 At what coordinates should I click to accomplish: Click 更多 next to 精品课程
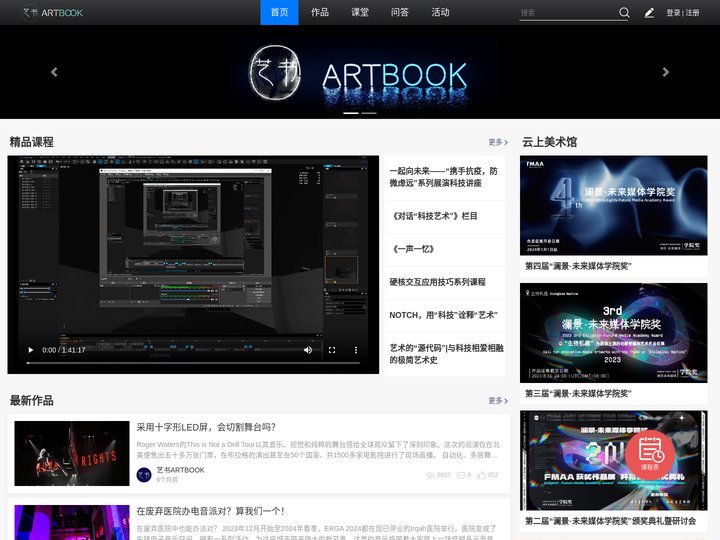[498, 142]
